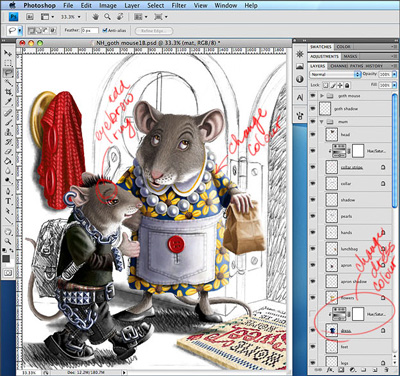Click the Hand tool in the application bar
The height and width of the screenshot is (376, 400).
click(96, 17)
